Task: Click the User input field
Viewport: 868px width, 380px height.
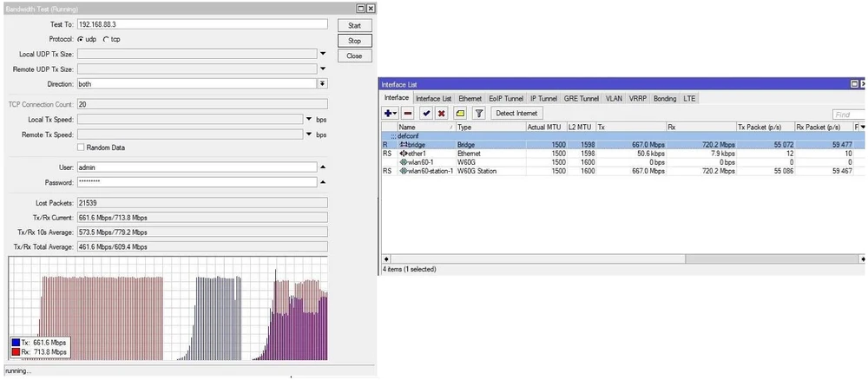Action: pos(197,167)
